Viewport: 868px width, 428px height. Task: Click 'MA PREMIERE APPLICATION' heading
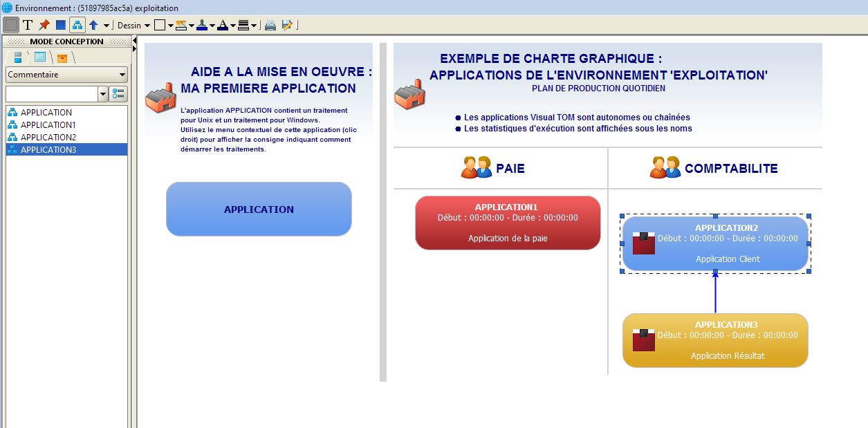point(268,89)
